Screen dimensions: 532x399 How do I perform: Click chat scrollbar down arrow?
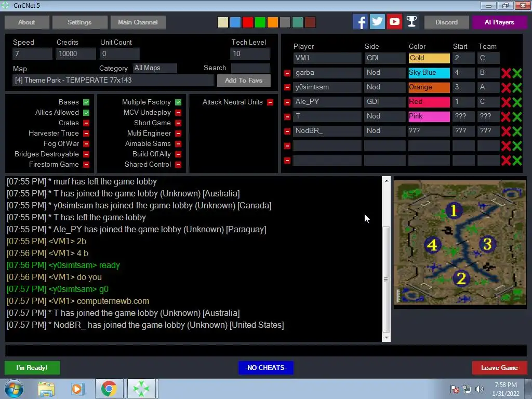tap(386, 338)
